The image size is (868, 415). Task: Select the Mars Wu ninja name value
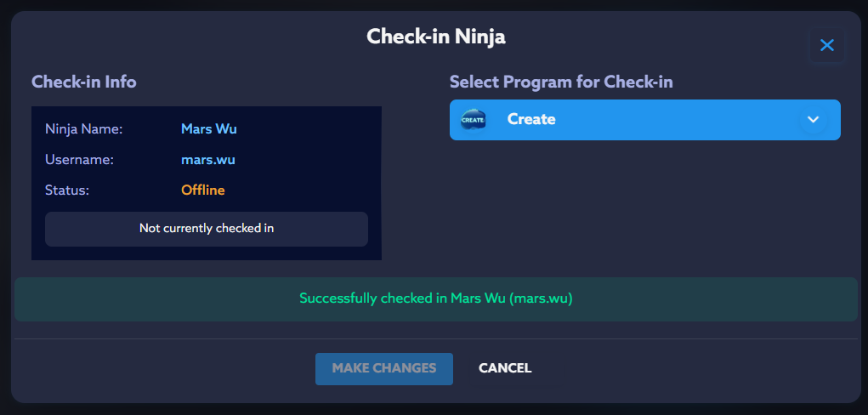pyautogui.click(x=209, y=129)
